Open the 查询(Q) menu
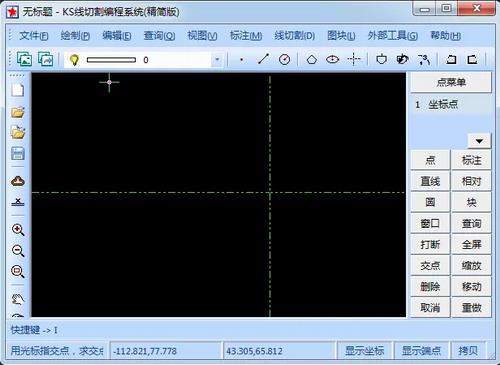The height and width of the screenshot is (365, 500). (159, 35)
